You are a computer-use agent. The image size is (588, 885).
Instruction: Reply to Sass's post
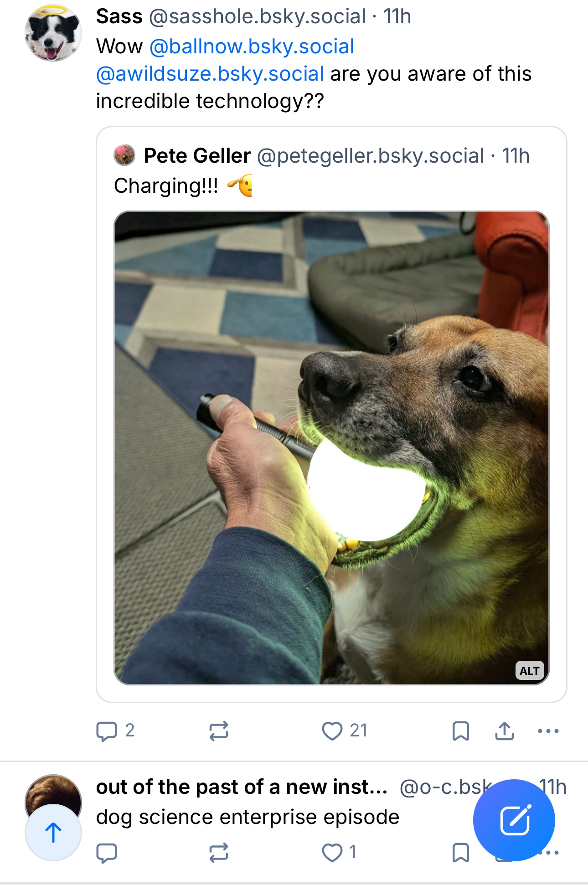[x=107, y=731]
